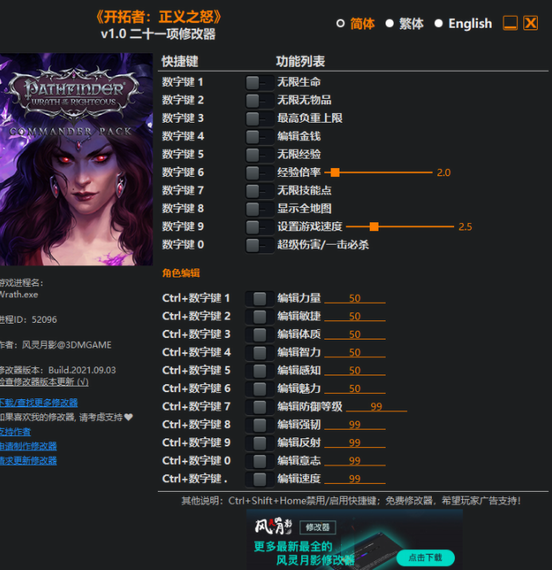This screenshot has width=552, height=570.
Task: Click the 编辑强韧 value field
Action: pos(355,425)
